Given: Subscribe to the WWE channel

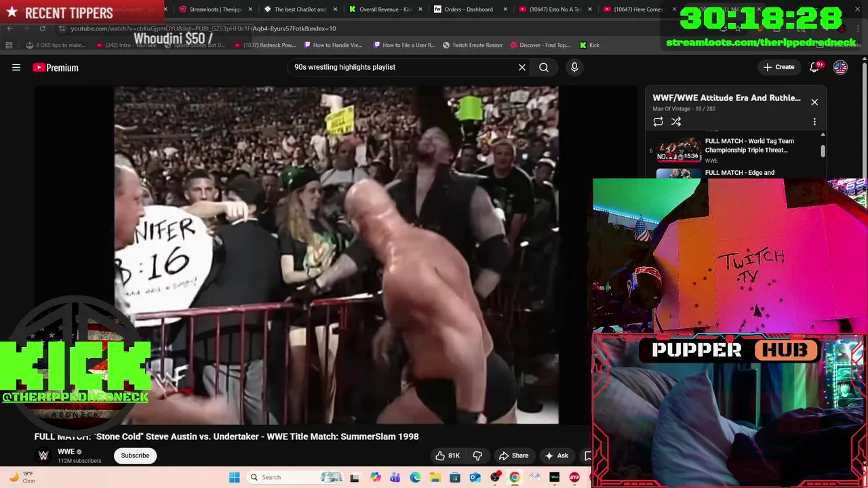Looking at the screenshot, I should (x=135, y=455).
